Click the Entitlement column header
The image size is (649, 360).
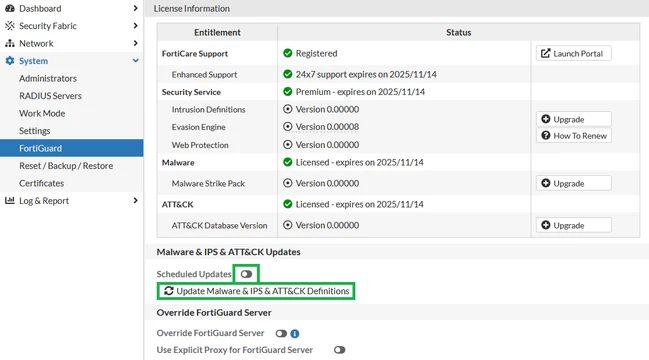point(217,32)
